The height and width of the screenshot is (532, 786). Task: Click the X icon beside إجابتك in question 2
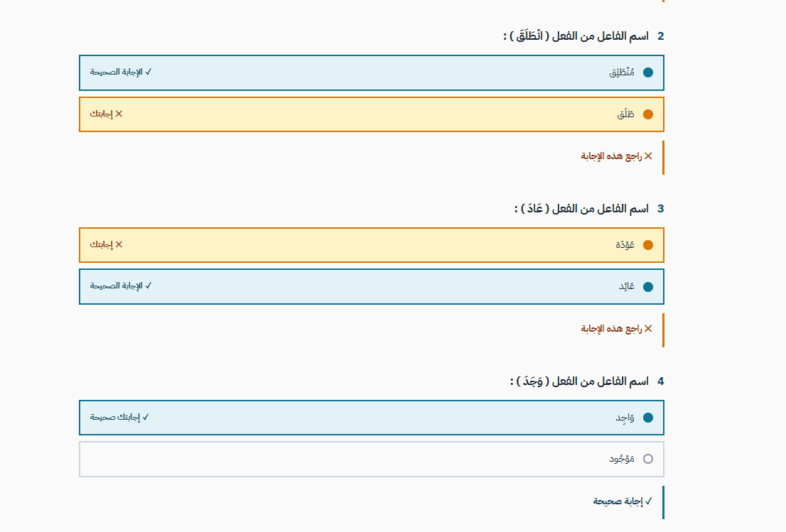[119, 114]
